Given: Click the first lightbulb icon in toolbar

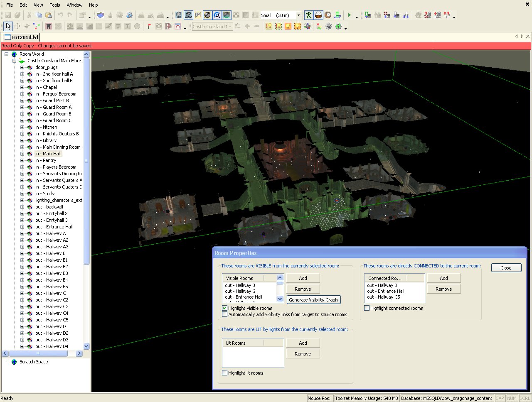Looking at the screenshot, I should coord(269,26).
